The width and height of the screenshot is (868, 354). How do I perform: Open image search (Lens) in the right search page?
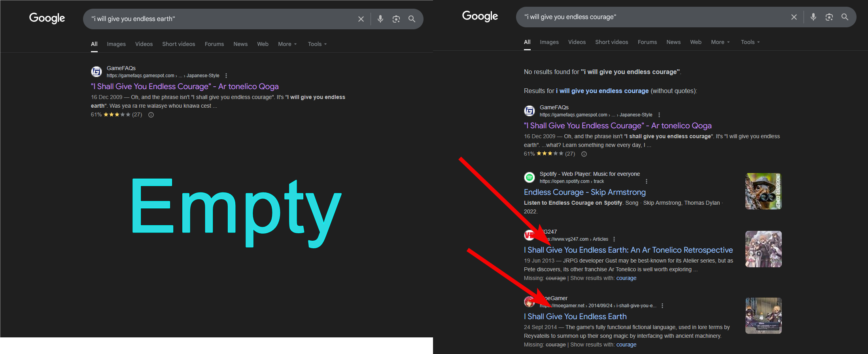pyautogui.click(x=829, y=17)
